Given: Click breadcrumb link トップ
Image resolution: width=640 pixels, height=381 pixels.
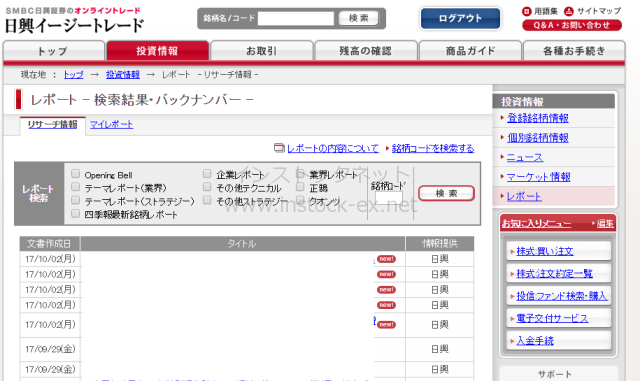Looking at the screenshot, I should click(73, 75).
